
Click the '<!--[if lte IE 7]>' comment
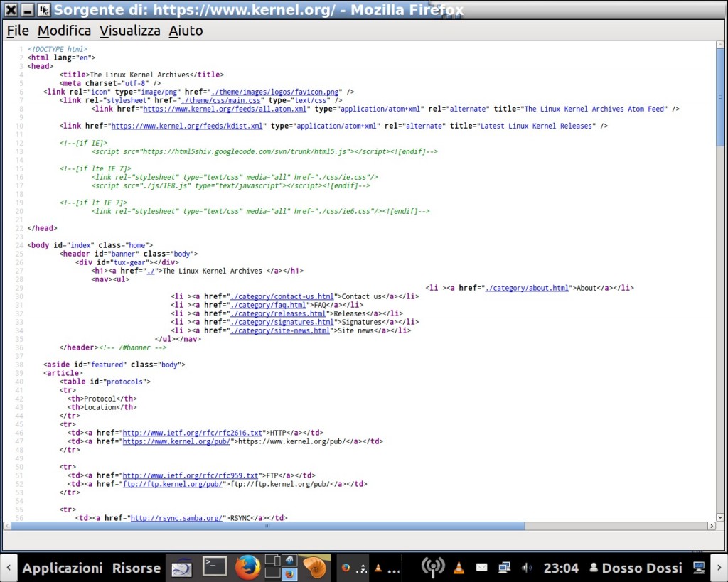tap(95, 169)
